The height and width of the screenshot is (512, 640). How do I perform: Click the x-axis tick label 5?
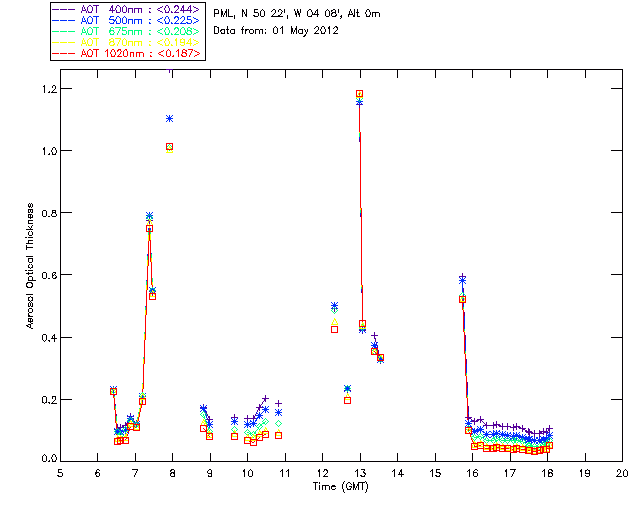[60, 473]
